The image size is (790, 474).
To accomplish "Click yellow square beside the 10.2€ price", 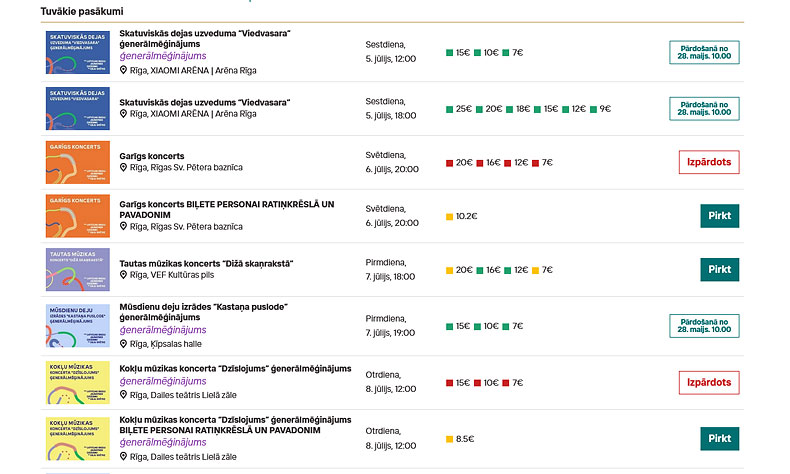I will (x=450, y=216).
